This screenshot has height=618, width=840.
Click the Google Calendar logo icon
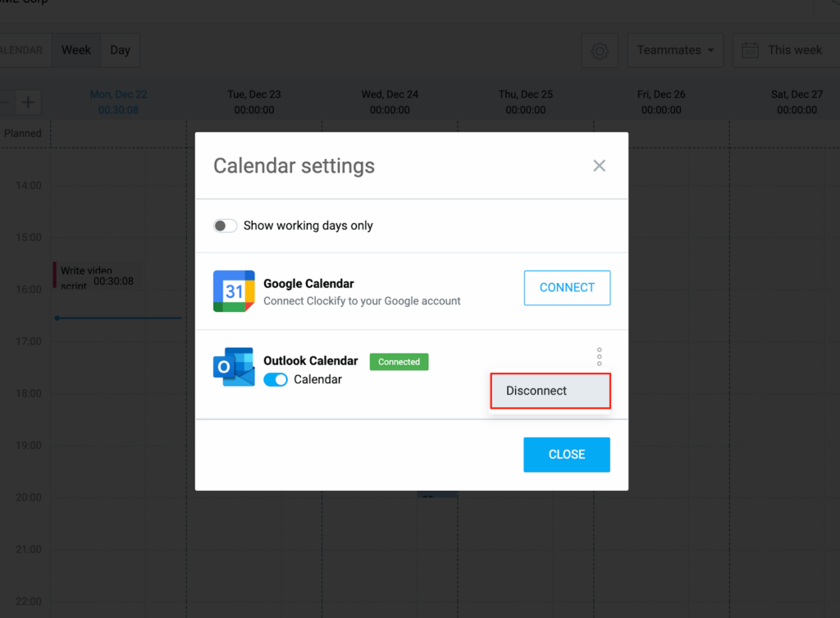234,291
